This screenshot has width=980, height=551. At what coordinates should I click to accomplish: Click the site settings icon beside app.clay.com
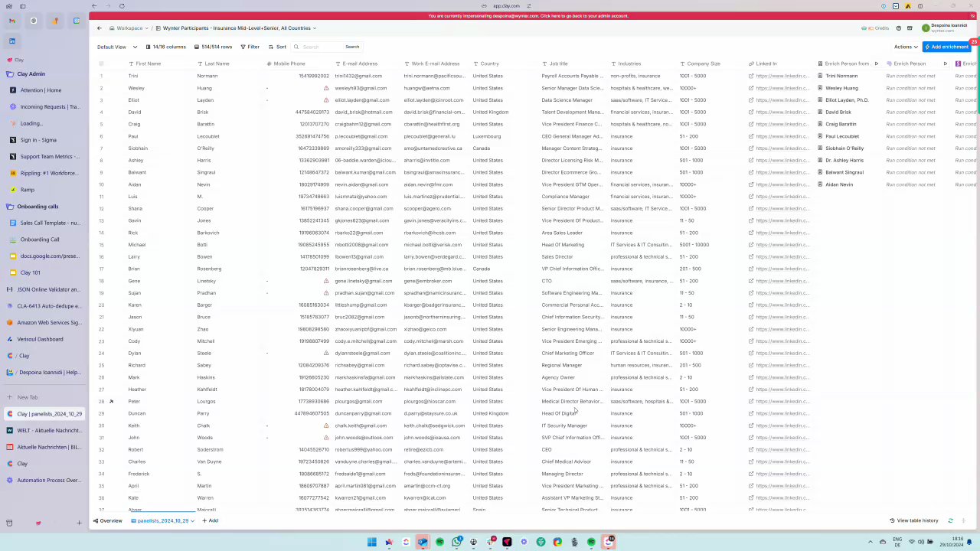click(528, 6)
